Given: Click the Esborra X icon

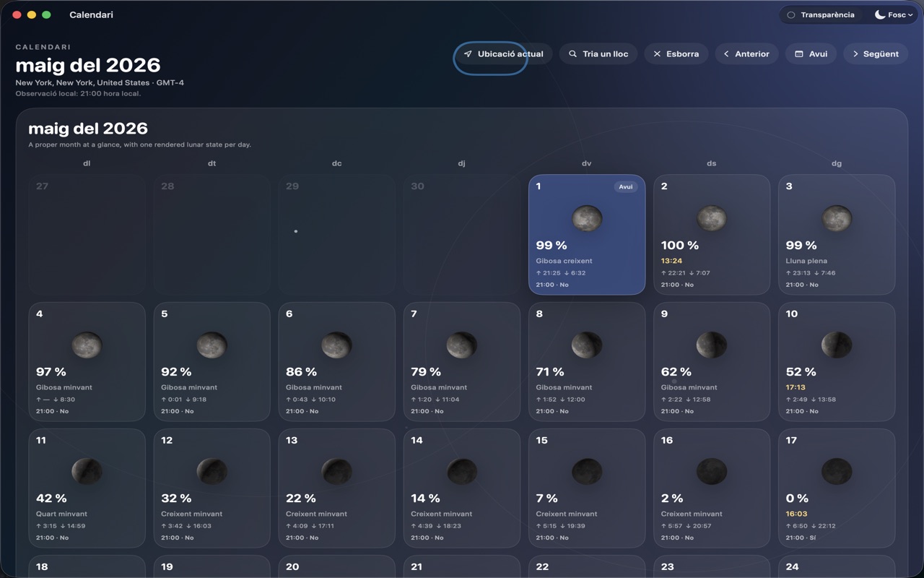Looking at the screenshot, I should coord(657,54).
